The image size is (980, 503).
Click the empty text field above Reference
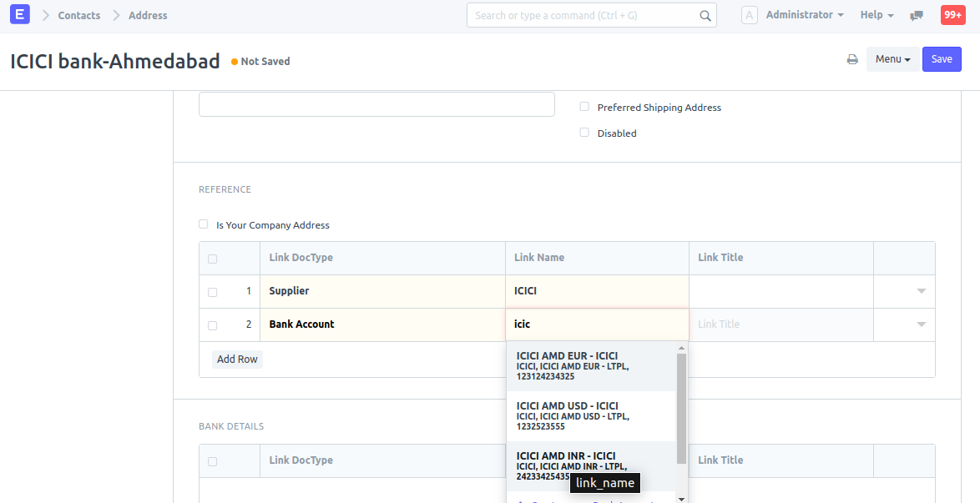pos(376,104)
